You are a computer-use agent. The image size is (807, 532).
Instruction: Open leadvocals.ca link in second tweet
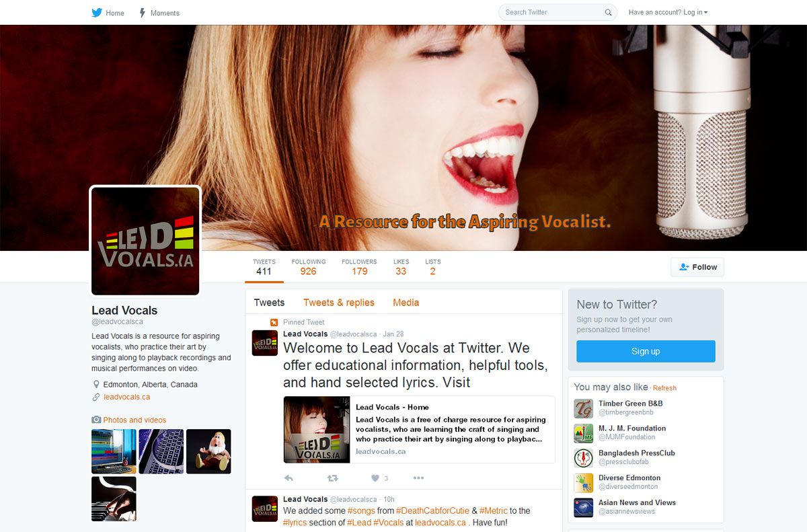pyautogui.click(x=440, y=523)
